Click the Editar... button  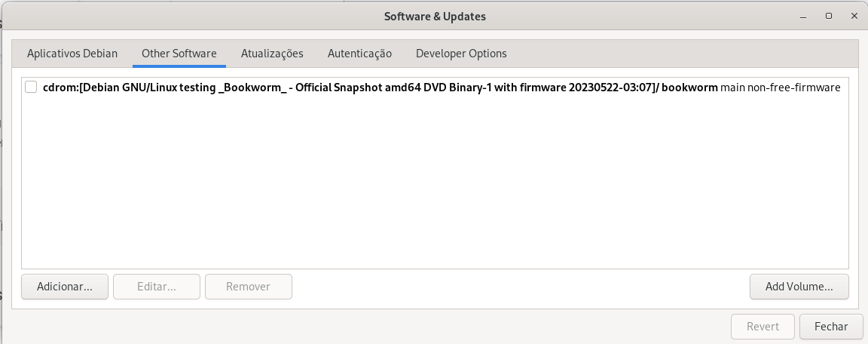click(157, 287)
